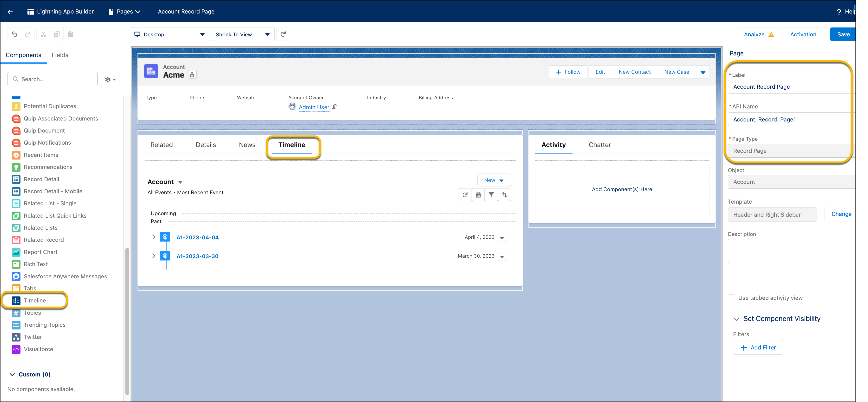
Task: Refresh the canvas preview icon
Action: [283, 34]
